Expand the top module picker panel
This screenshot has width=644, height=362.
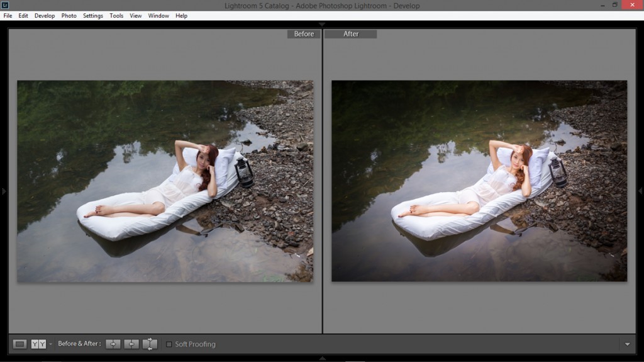(322, 24)
